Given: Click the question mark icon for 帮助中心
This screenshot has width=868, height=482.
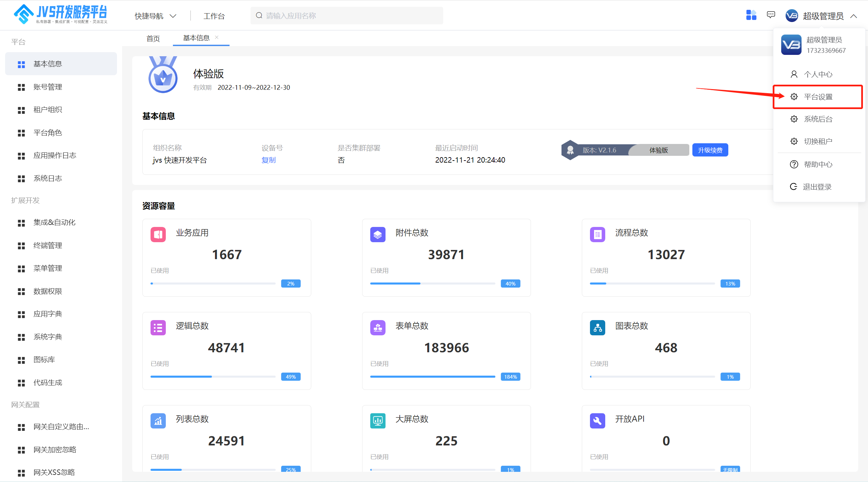Looking at the screenshot, I should pyautogui.click(x=794, y=164).
